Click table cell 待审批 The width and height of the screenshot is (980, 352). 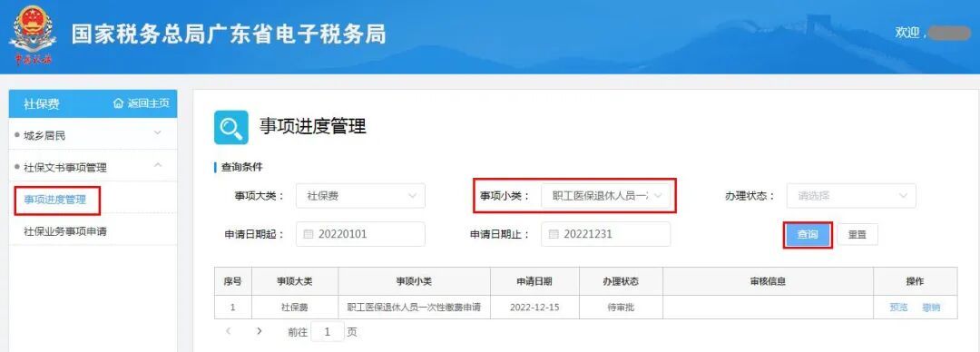621,307
